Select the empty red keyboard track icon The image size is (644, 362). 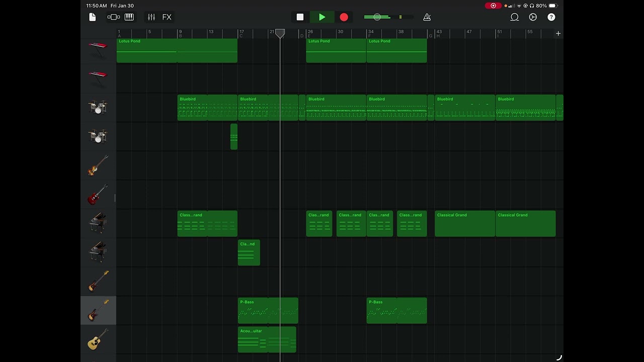(98, 78)
